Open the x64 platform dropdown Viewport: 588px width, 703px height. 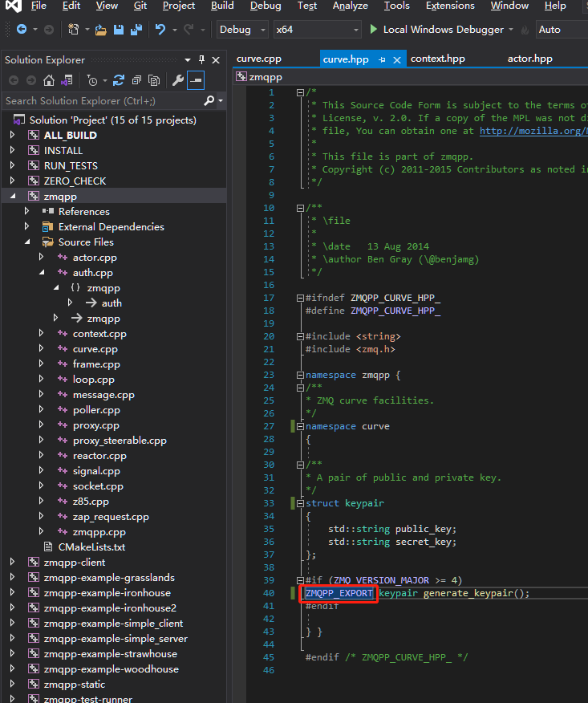click(x=317, y=30)
